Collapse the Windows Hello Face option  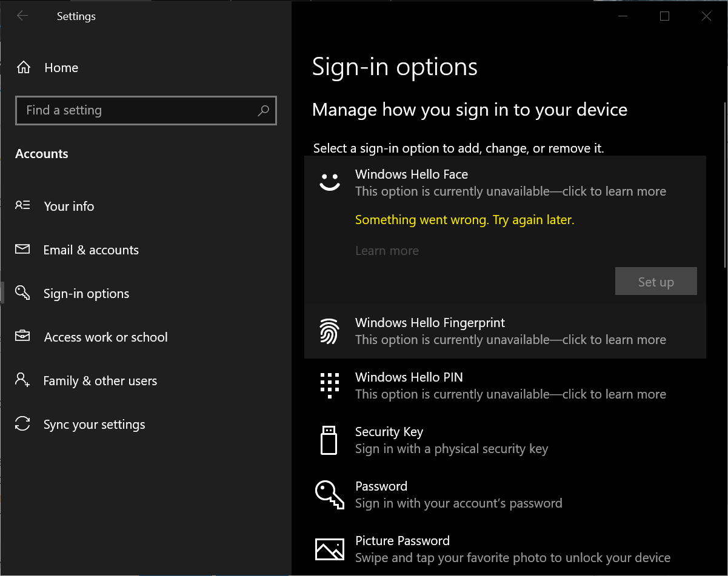505,182
